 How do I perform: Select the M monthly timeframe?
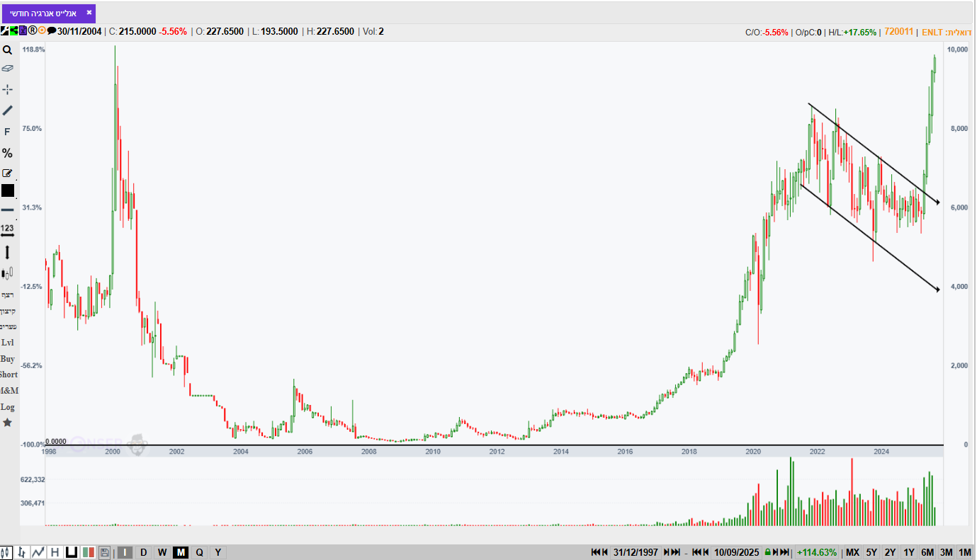pos(181,552)
